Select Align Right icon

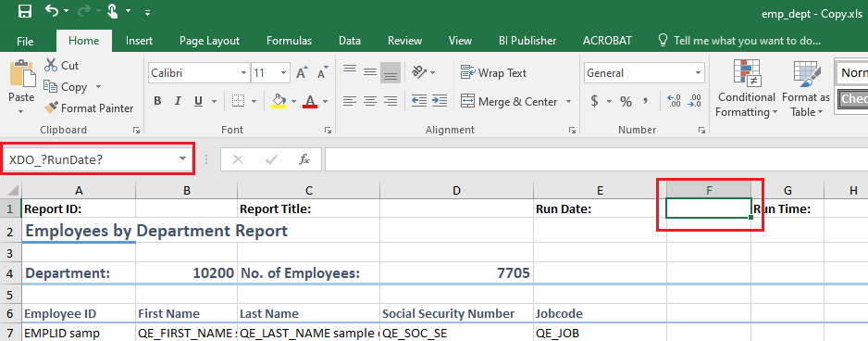pyautogui.click(x=391, y=101)
